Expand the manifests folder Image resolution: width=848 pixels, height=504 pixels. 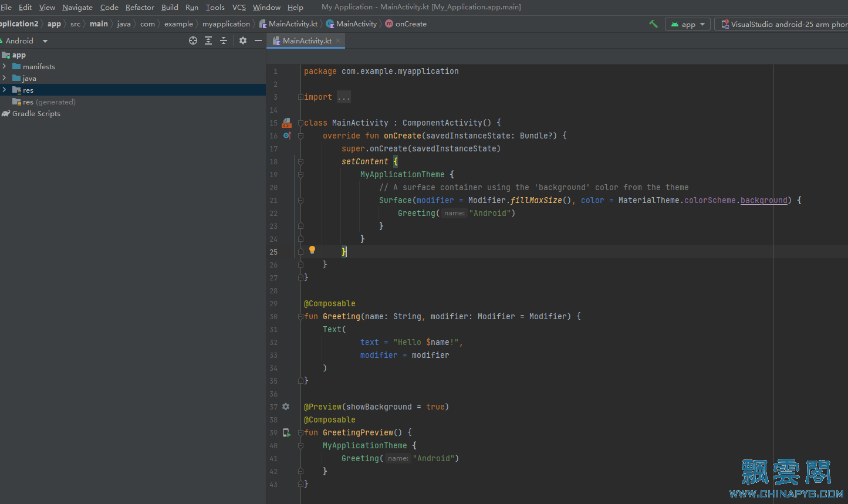coord(4,66)
